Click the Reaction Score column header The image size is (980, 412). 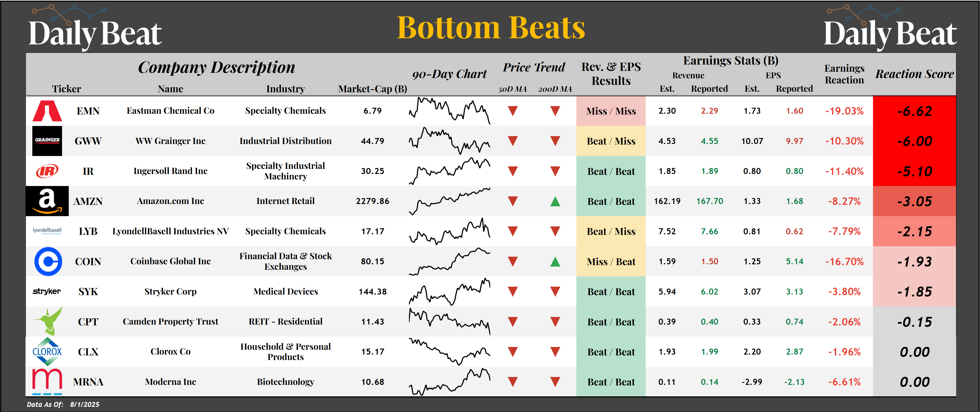click(x=914, y=74)
